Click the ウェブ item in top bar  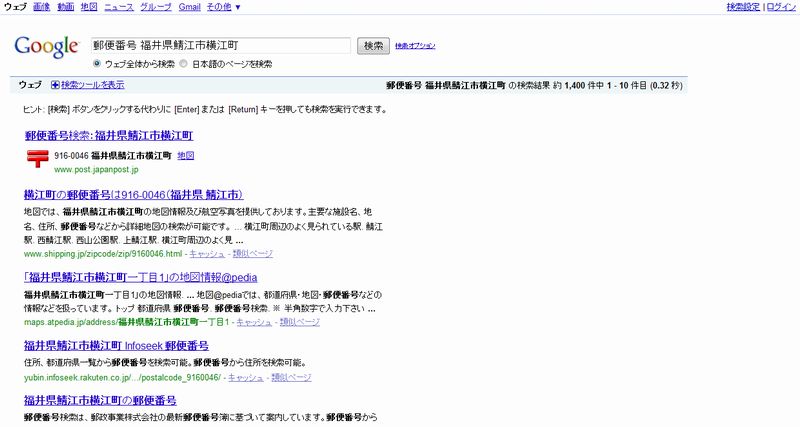(x=15, y=7)
